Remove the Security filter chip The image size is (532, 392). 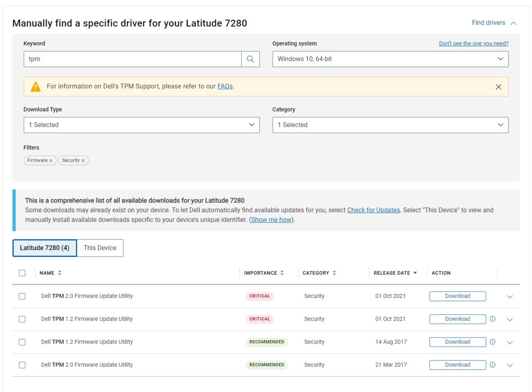click(x=83, y=161)
